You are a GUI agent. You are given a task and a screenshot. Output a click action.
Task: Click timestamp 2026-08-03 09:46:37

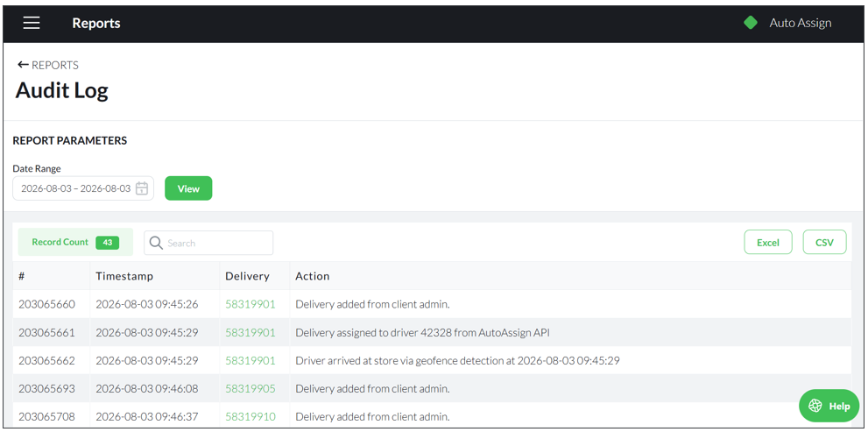[x=146, y=416]
